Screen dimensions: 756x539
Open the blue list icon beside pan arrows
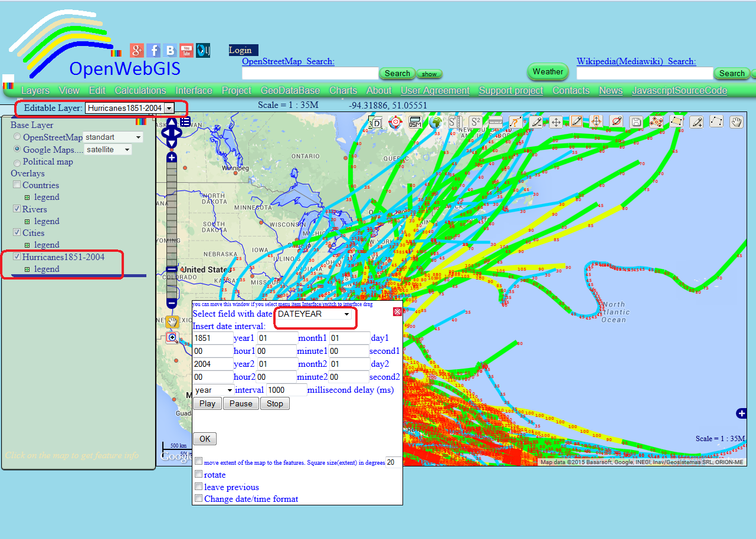tap(185, 121)
